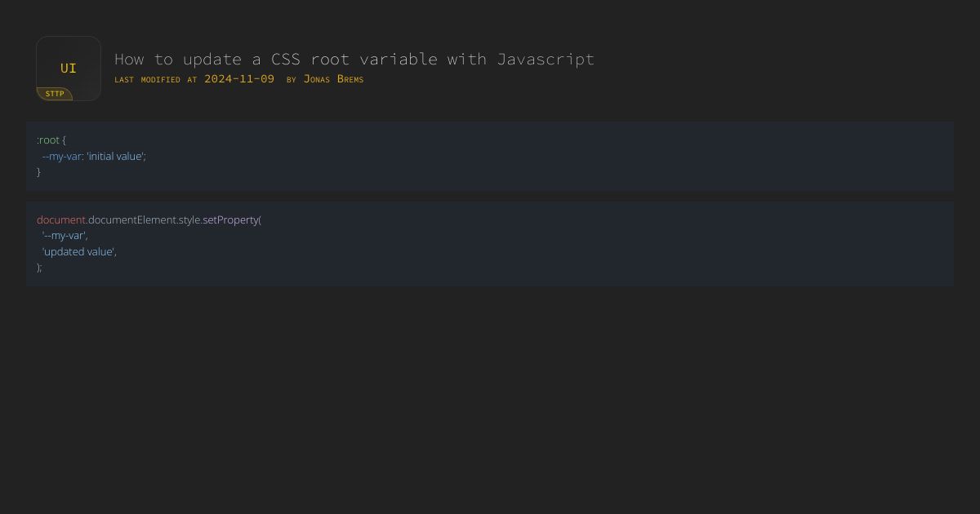The width and height of the screenshot is (980, 514).
Task: Click the 'document' keyword in JavaScript block
Action: point(61,219)
